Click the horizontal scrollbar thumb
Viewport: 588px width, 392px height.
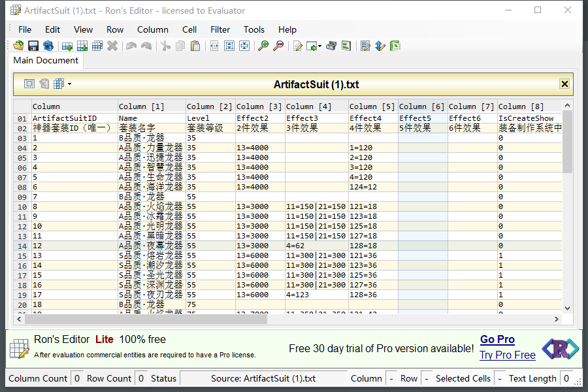(x=146, y=319)
